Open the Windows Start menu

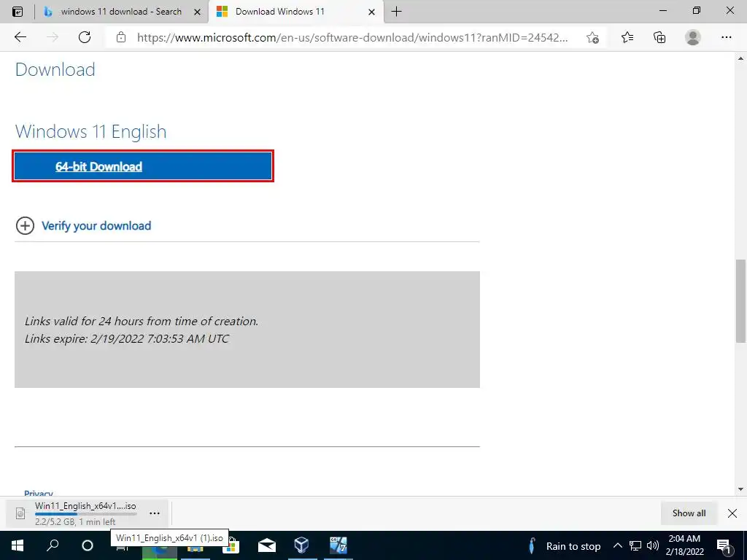click(x=18, y=545)
